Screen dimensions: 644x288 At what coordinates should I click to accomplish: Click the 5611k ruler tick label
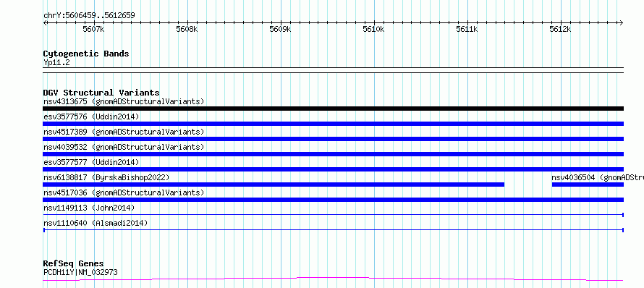pos(467,29)
